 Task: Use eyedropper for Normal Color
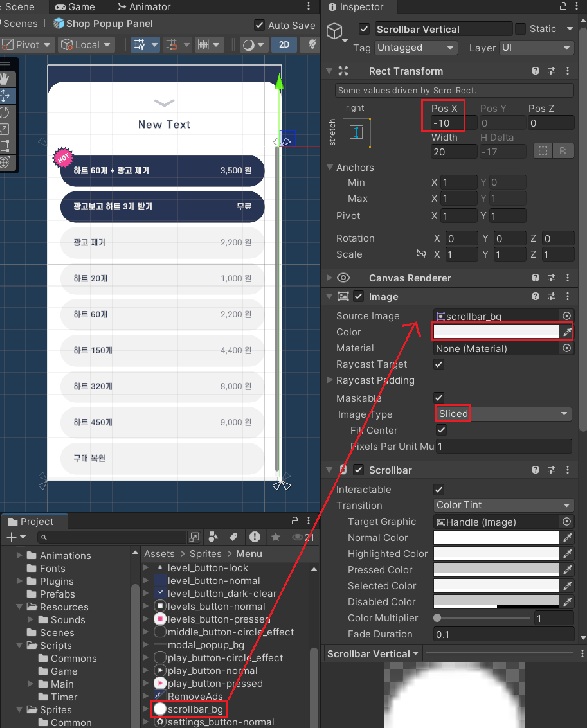[x=568, y=537]
